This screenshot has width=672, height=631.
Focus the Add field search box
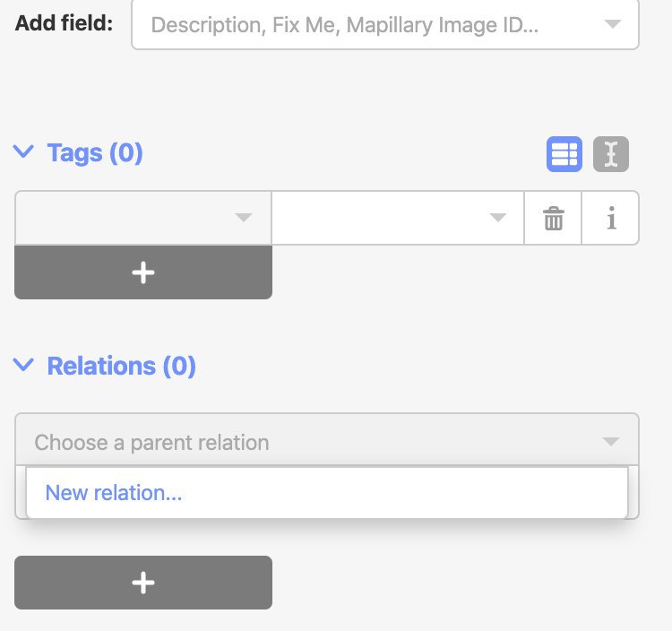click(x=385, y=24)
